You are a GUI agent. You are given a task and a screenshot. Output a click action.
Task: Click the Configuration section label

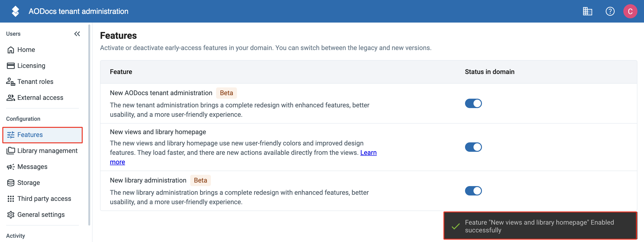(23, 119)
